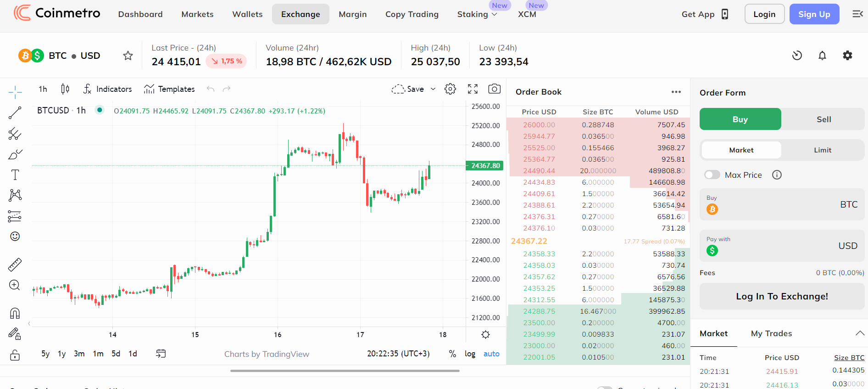This screenshot has height=389, width=868.
Task: Toggle percent scale on chart
Action: pyautogui.click(x=452, y=354)
